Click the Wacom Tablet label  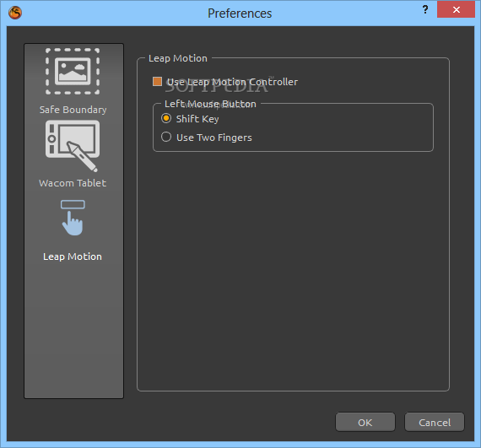[73, 183]
